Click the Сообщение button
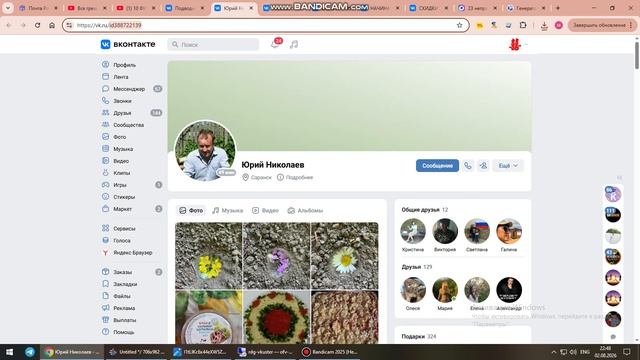 tap(438, 166)
